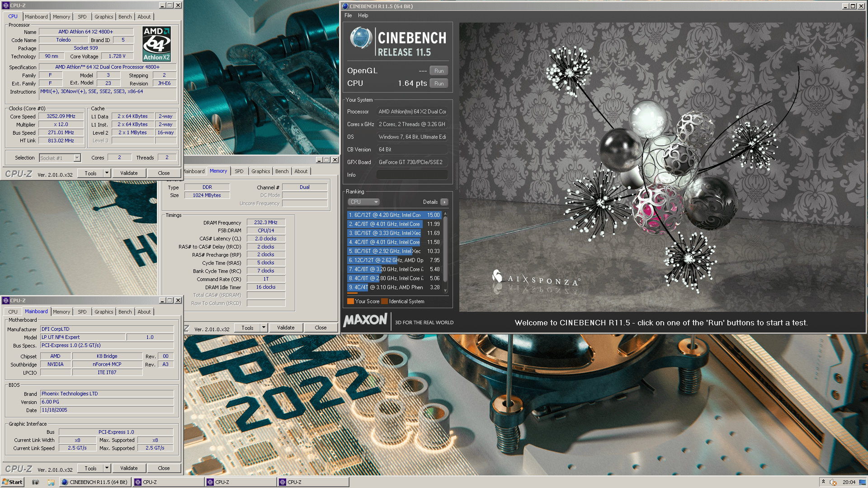
Task: Click the show desktop icon in the tray
Action: pyautogui.click(x=863, y=482)
